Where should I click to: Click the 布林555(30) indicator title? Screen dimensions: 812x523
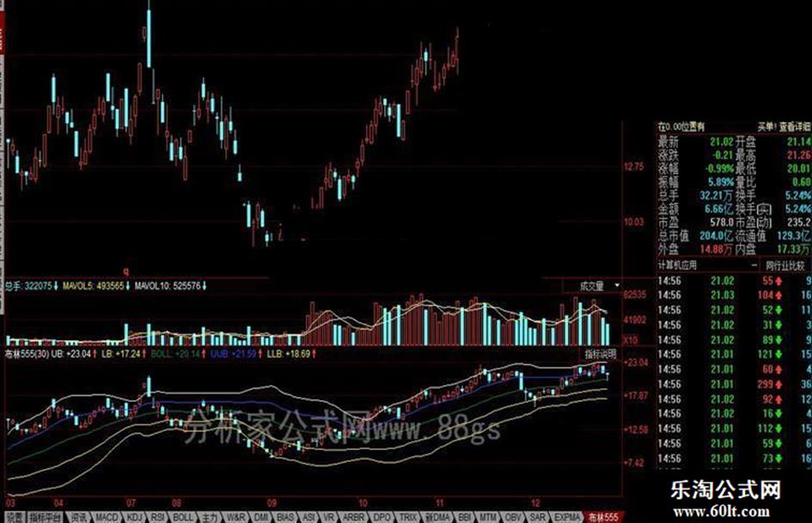click(x=27, y=354)
